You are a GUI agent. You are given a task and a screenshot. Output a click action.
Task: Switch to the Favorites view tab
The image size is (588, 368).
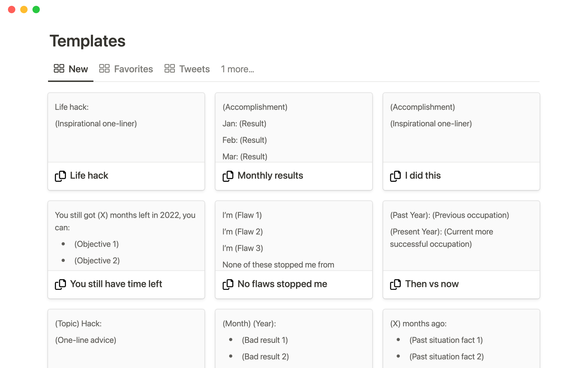point(133,69)
